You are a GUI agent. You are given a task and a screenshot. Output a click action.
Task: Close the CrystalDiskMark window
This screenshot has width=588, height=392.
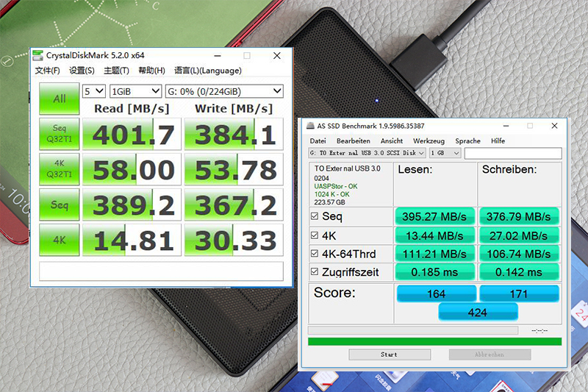(x=277, y=55)
